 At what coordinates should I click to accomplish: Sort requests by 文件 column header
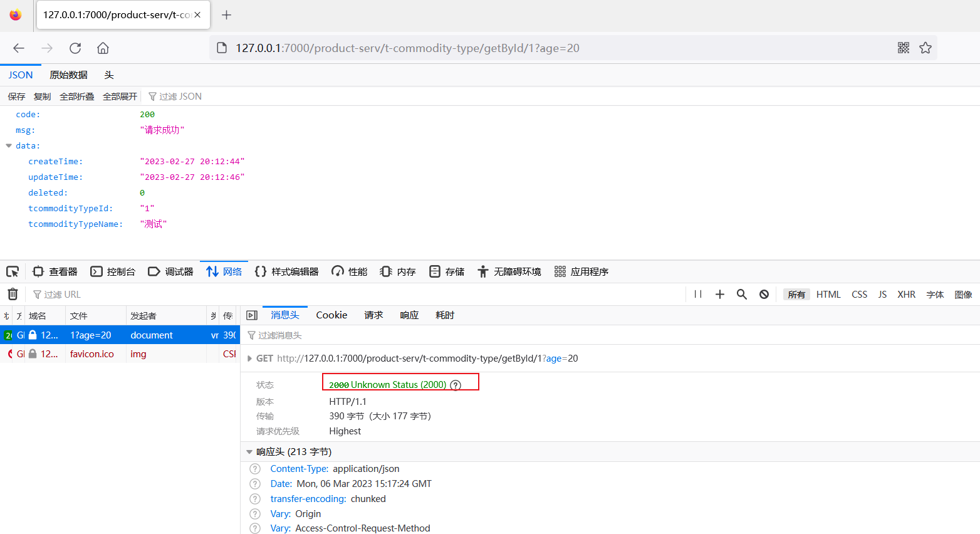95,316
